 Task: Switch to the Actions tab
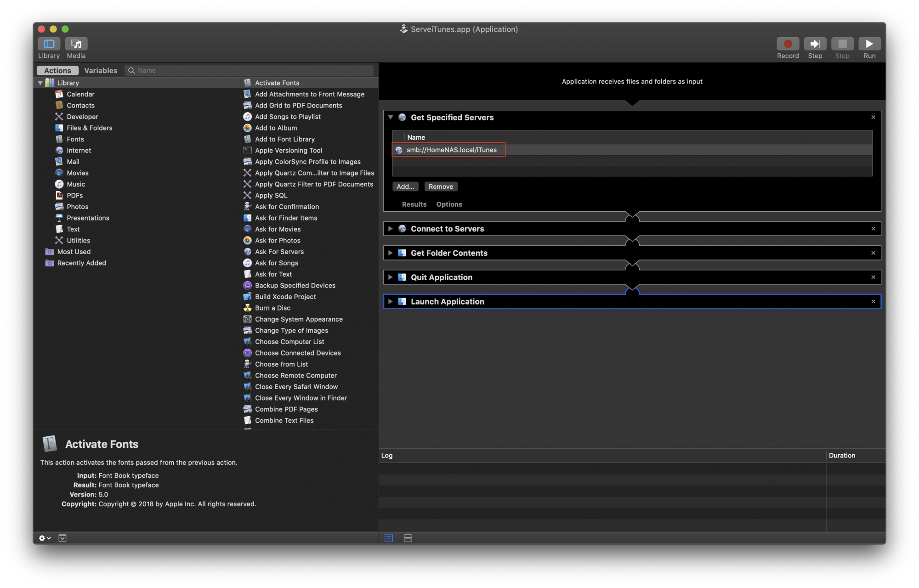(57, 70)
